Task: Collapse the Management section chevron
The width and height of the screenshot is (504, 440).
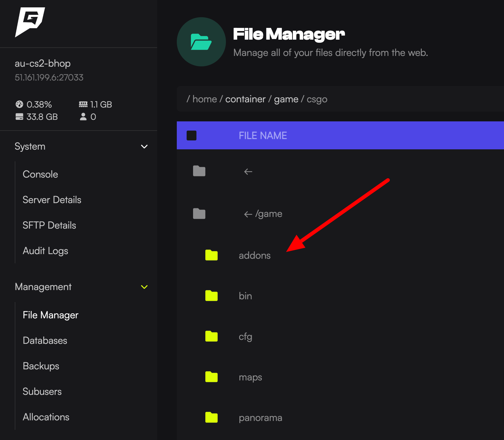Action: tap(144, 287)
